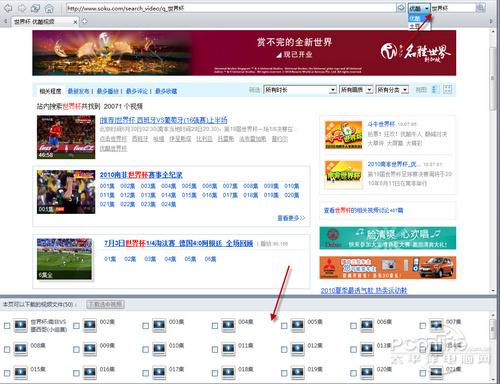The image size is (500, 384).
Task: Open 斗牛世界杯 sidebar link
Action: [381, 124]
